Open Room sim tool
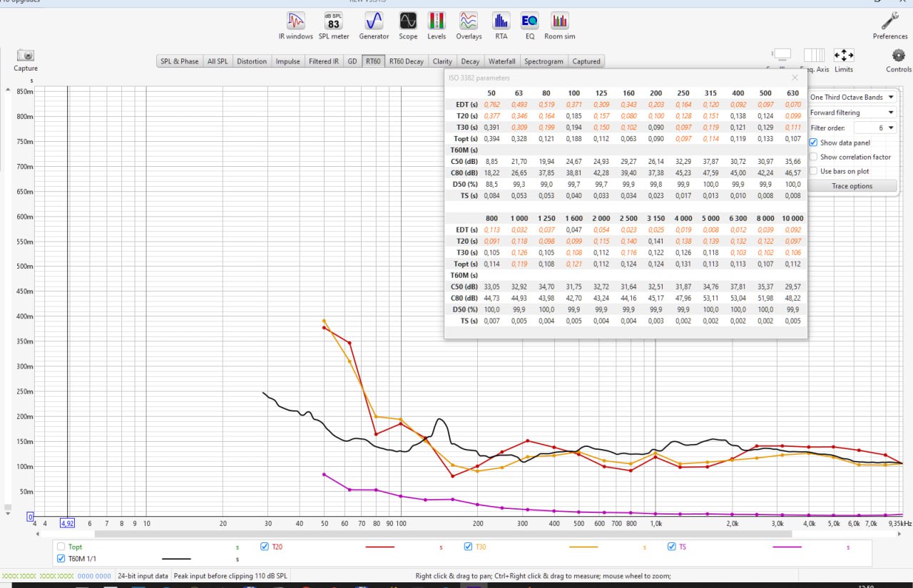 click(x=559, y=26)
